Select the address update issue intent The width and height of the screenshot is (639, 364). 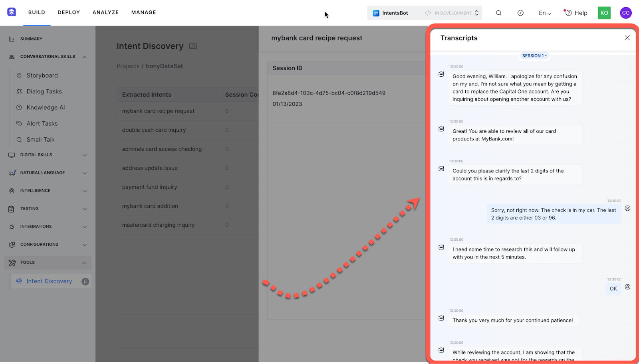pyautogui.click(x=150, y=168)
